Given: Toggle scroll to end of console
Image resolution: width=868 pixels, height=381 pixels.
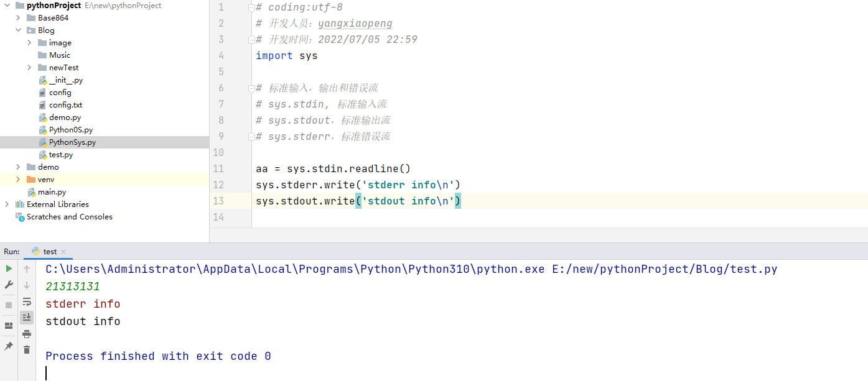Looking at the screenshot, I should tap(27, 318).
